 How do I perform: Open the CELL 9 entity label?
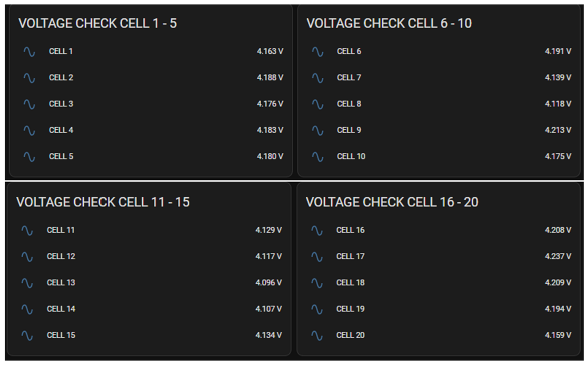pyautogui.click(x=349, y=130)
